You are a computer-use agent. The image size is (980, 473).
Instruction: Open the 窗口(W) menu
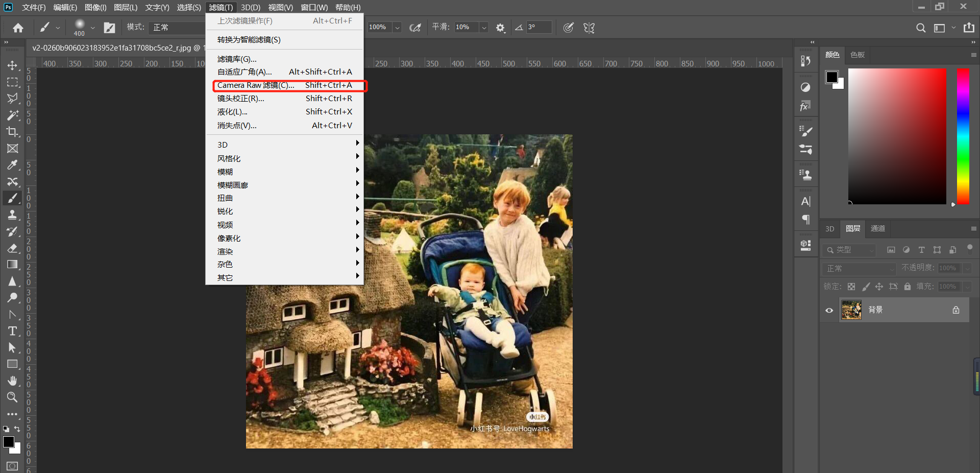[x=314, y=7]
